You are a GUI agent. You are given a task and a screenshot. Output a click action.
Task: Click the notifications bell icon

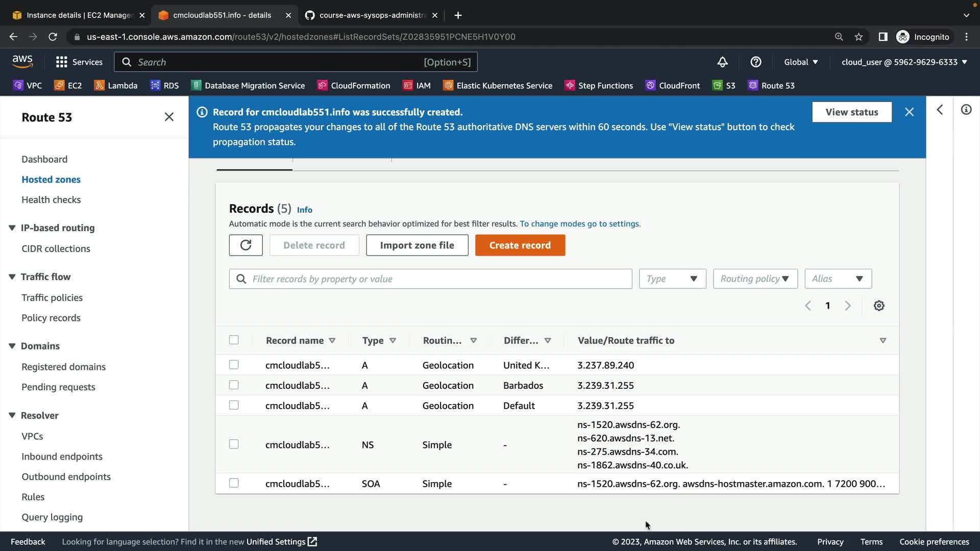pyautogui.click(x=722, y=62)
